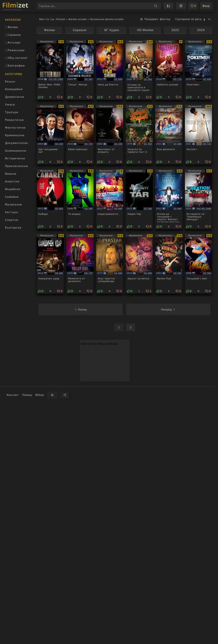Like Мулен Руж
This screenshot has width=218, height=644.
point(159,291)
